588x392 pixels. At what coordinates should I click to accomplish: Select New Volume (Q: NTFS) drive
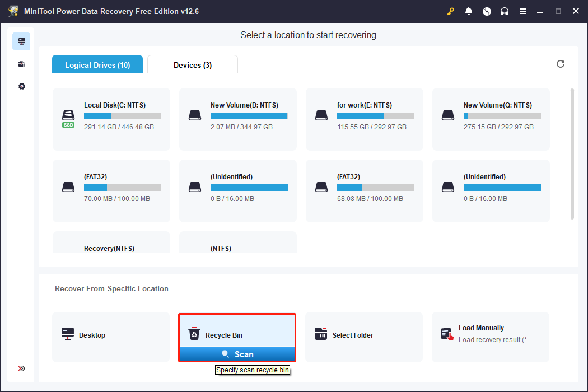(x=491, y=119)
